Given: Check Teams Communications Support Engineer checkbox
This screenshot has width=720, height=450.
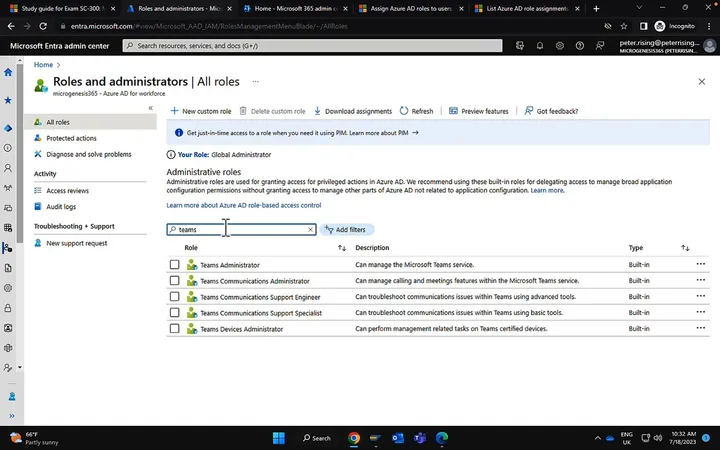Looking at the screenshot, I should click(x=174, y=297).
